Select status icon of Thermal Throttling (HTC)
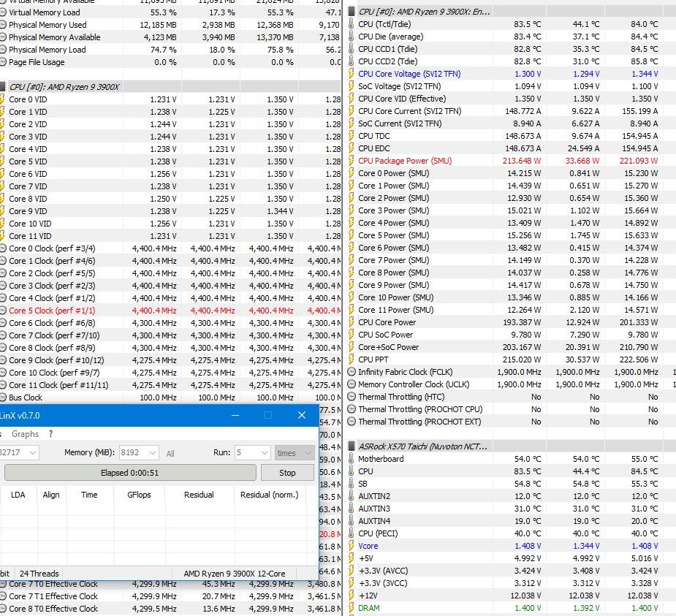This screenshot has height=616, width=676. (x=352, y=397)
